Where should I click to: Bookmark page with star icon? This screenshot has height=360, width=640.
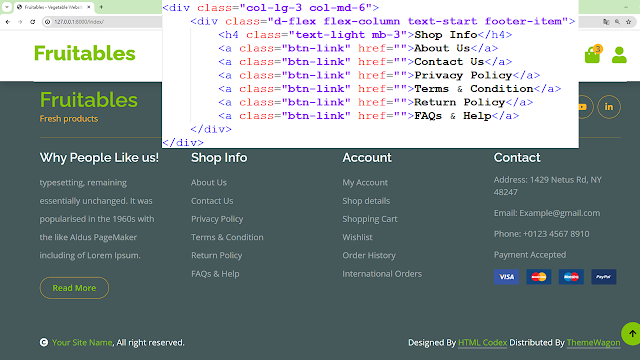tap(629, 22)
